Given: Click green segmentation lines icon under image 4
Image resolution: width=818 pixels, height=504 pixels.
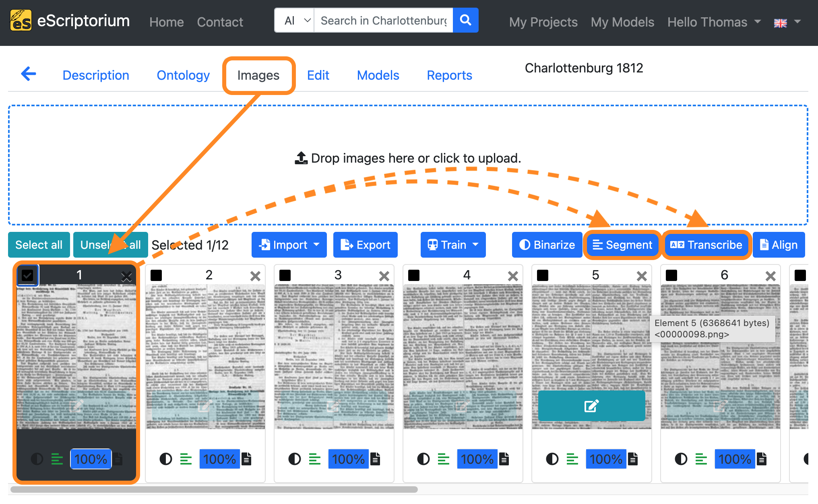Looking at the screenshot, I should point(443,459).
